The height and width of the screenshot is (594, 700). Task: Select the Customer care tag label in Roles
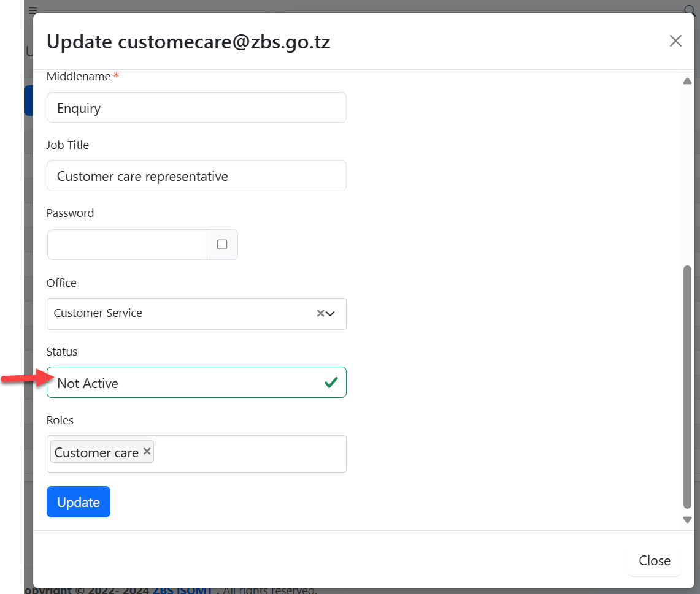[96, 453]
